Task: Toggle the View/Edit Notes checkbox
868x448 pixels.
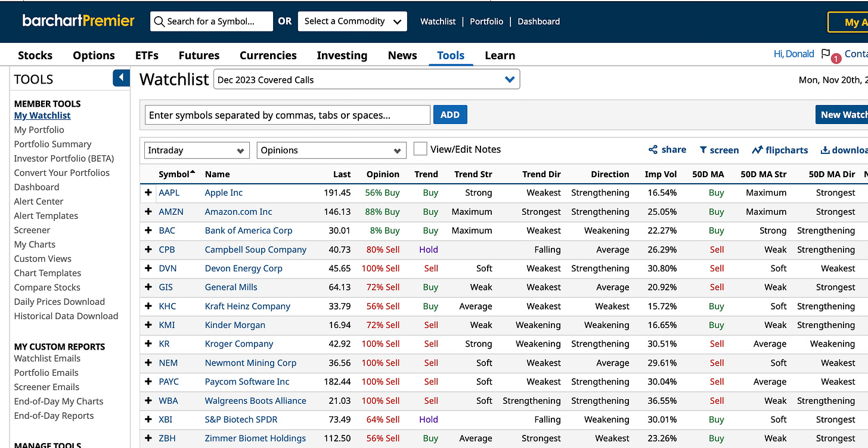Action: (420, 149)
